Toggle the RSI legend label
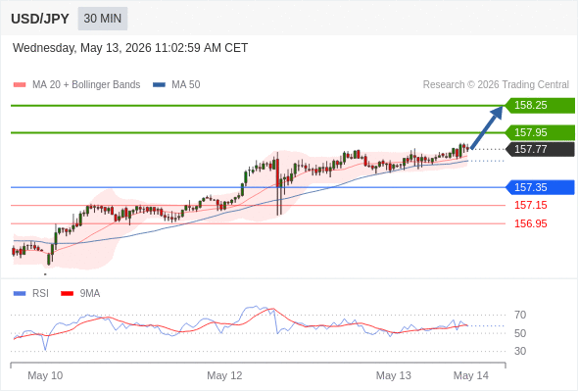 point(40,293)
